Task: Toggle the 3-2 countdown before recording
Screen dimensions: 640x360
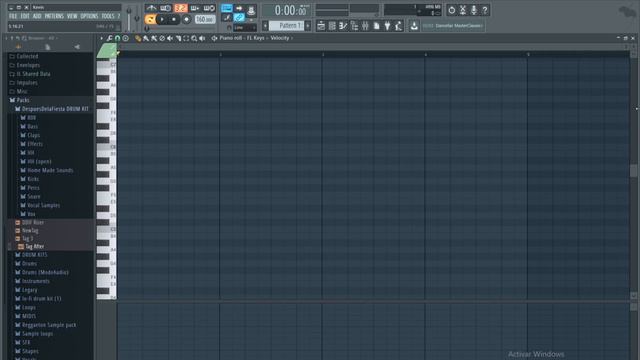Action: 180,8
